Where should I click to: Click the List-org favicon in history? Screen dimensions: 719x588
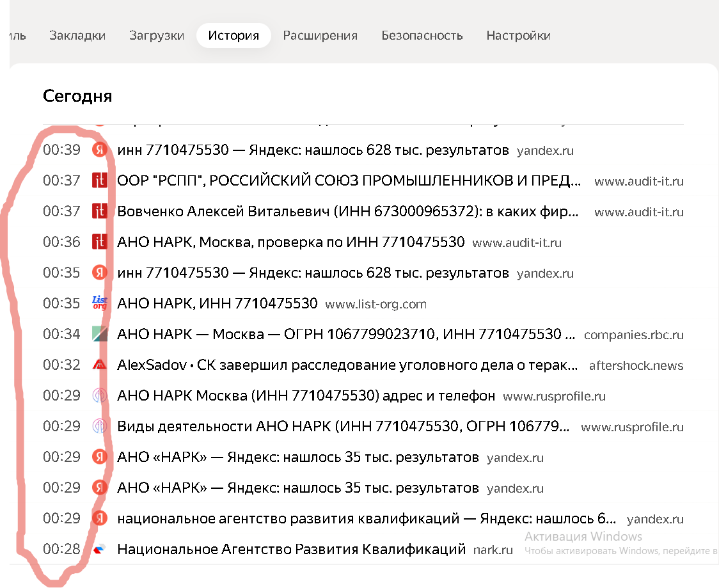(x=99, y=303)
